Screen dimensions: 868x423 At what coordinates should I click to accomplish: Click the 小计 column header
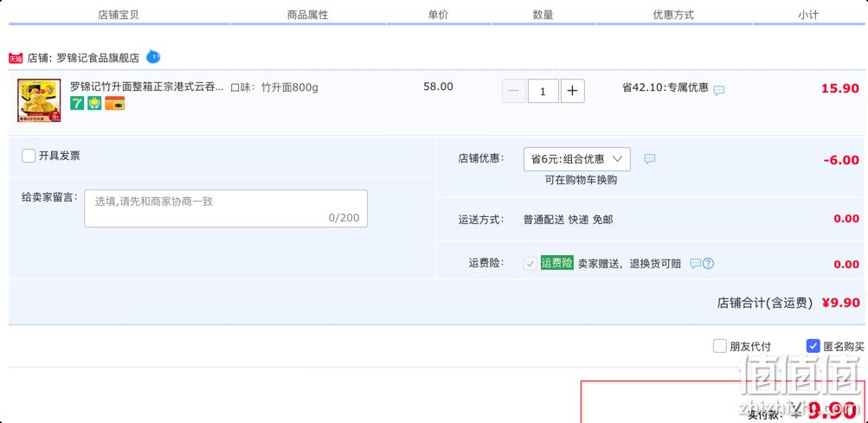(x=808, y=15)
